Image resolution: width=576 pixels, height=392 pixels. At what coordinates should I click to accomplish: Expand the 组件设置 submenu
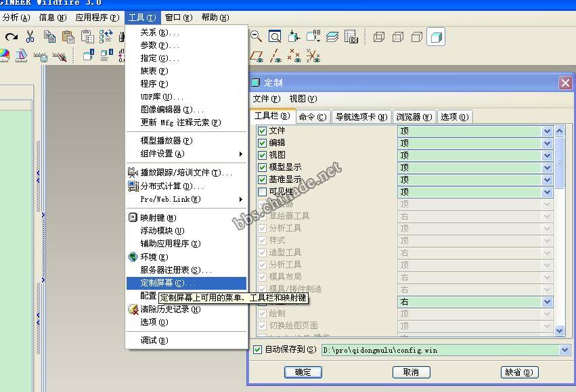[x=186, y=154]
